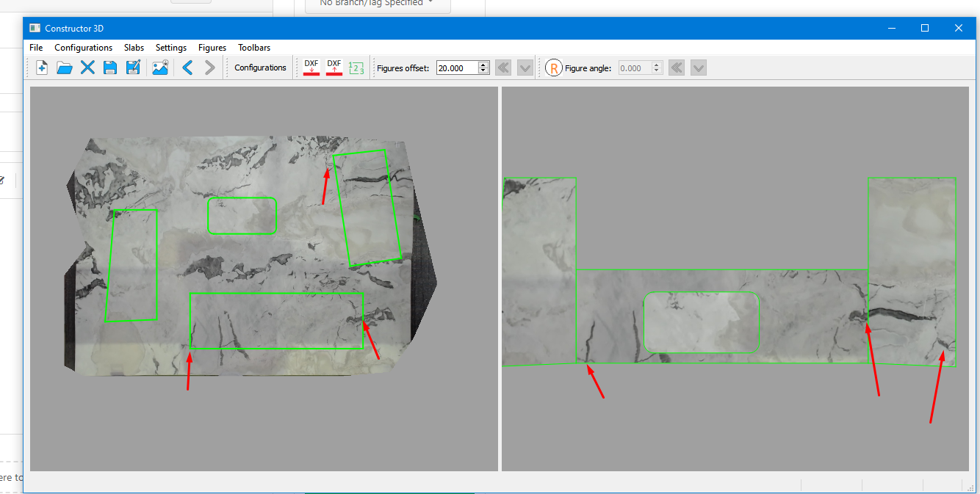Click the Save As icon with pencil
This screenshot has width=980, height=494.
point(133,68)
